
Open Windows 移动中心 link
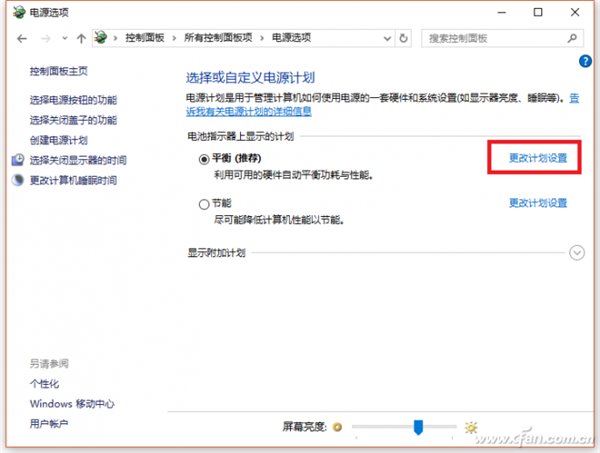(72, 404)
